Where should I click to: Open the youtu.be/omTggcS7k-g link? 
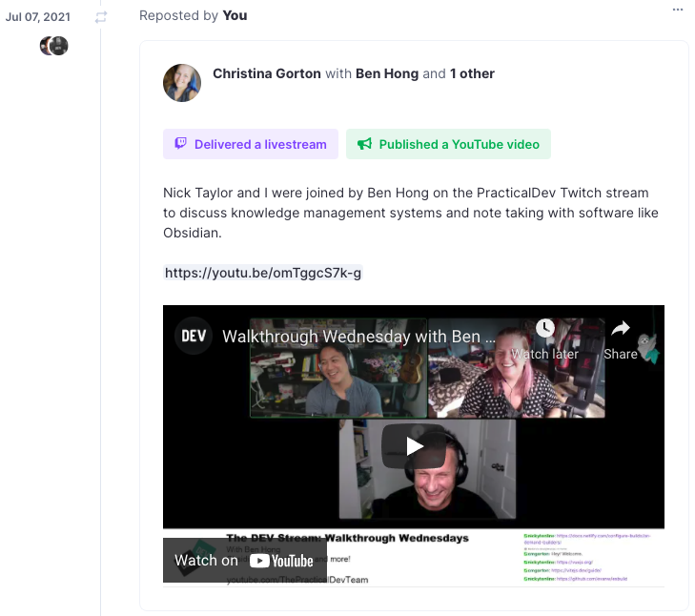(263, 273)
